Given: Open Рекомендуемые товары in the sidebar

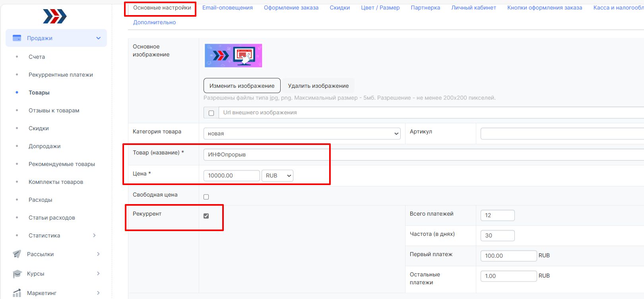Looking at the screenshot, I should click(x=62, y=164).
